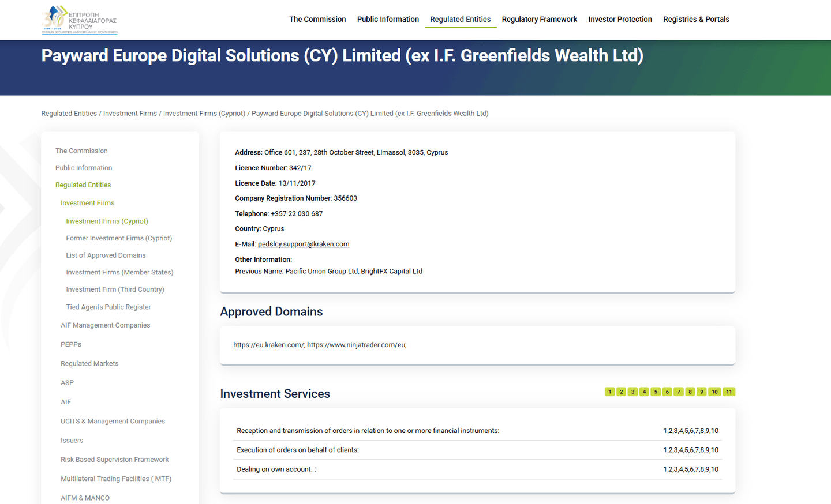Screen dimensions: 831x504
Task: Open The Commission top menu
Action: pos(317,20)
